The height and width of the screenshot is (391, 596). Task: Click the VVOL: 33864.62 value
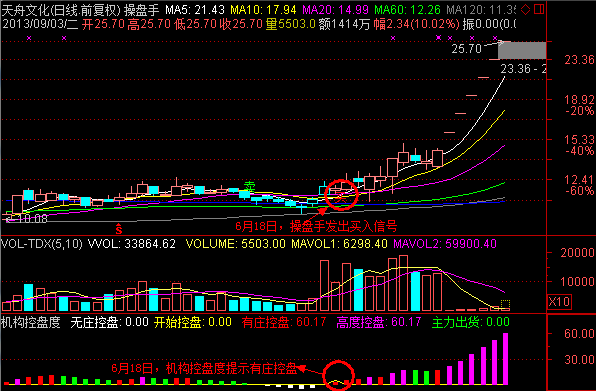point(132,244)
